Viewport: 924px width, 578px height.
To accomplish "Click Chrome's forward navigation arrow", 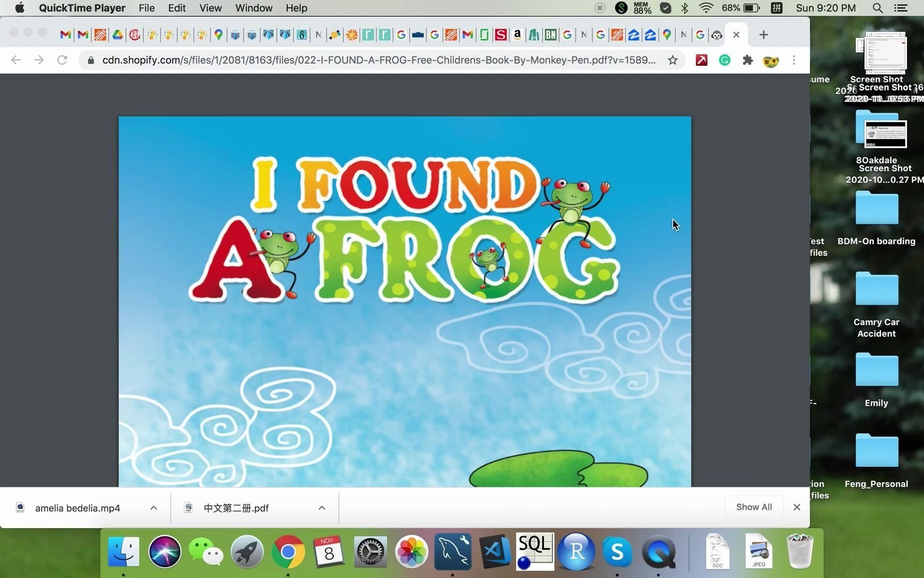I will click(x=39, y=60).
